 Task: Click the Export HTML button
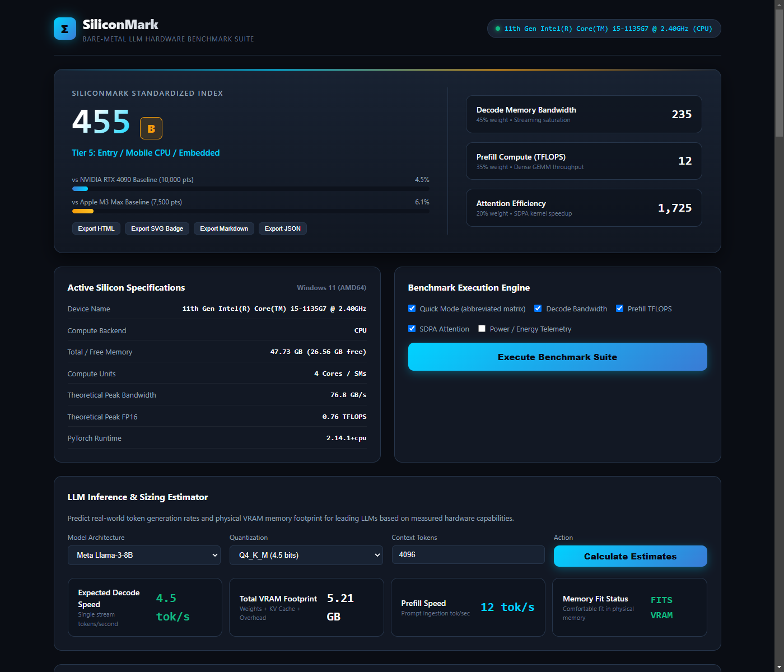pyautogui.click(x=96, y=228)
